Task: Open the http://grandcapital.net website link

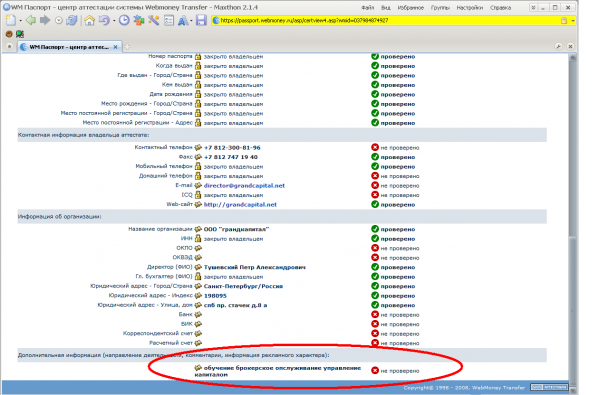Action: coord(240,204)
